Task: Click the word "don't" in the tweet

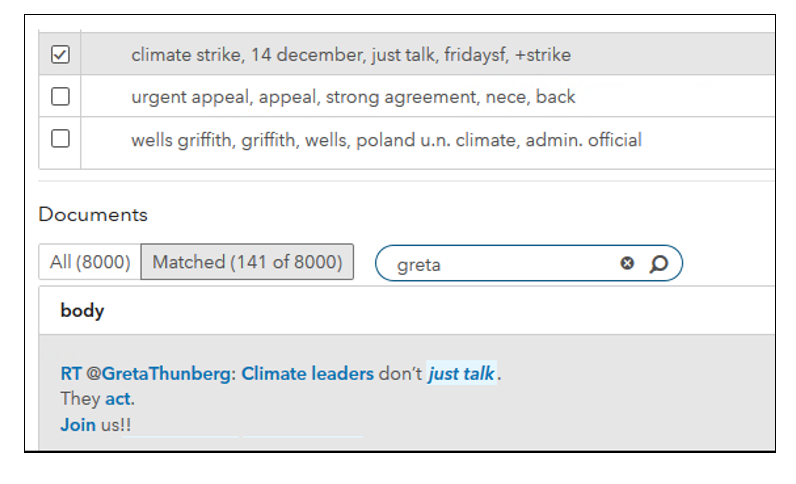Action: click(401, 375)
